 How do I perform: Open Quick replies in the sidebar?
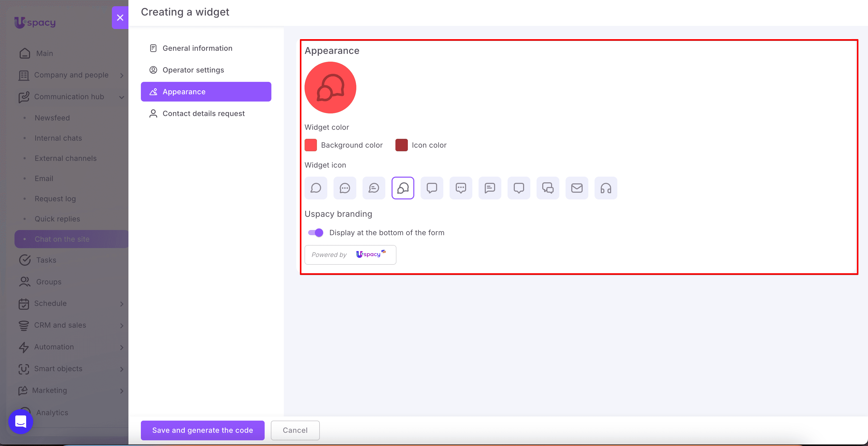57,219
